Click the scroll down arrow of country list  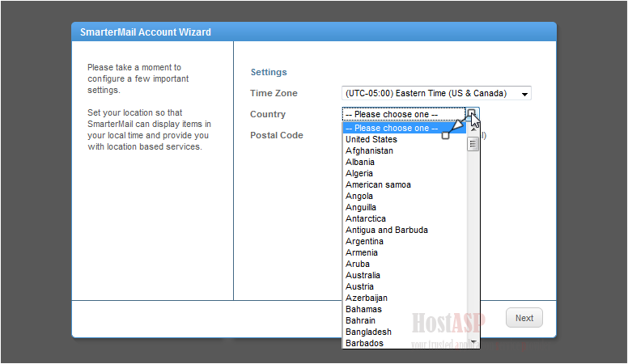point(473,343)
